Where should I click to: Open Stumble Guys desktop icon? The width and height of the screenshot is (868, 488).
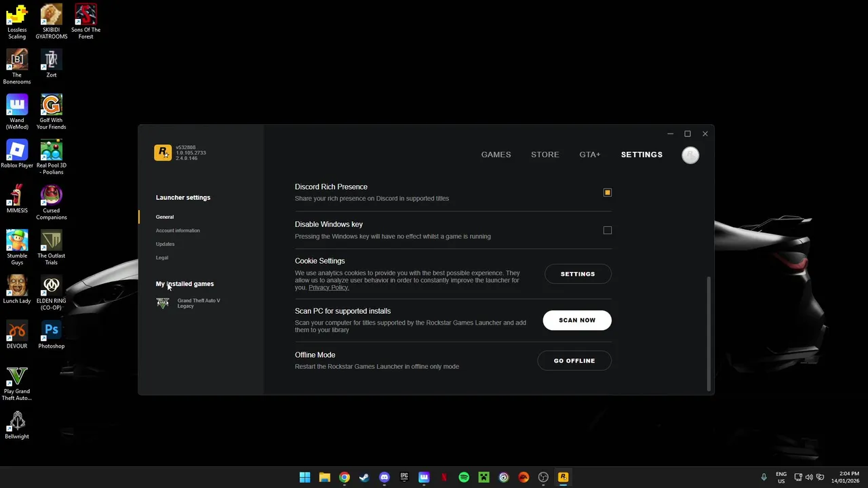[x=17, y=248]
